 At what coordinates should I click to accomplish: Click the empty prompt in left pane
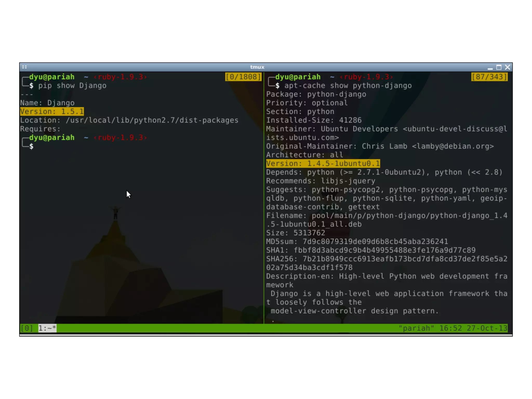[x=32, y=146]
